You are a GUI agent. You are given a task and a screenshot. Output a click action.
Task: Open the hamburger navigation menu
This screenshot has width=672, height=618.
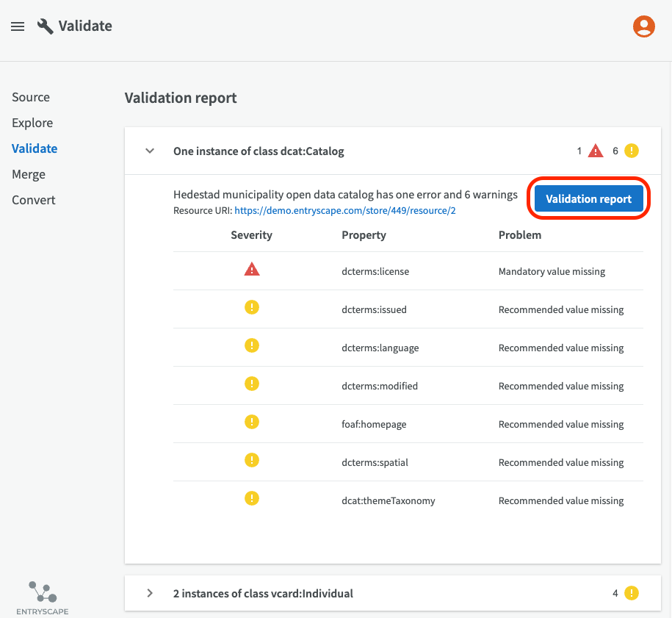coord(18,26)
